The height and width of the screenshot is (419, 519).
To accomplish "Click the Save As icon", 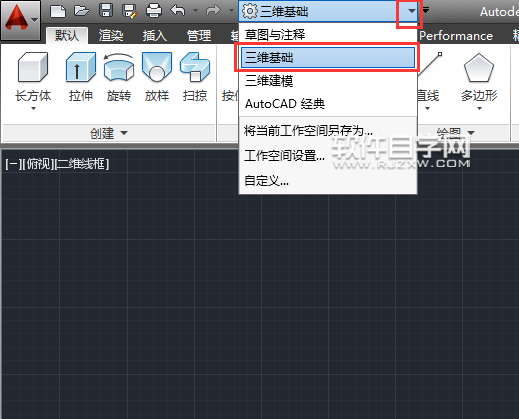I will click(130, 11).
